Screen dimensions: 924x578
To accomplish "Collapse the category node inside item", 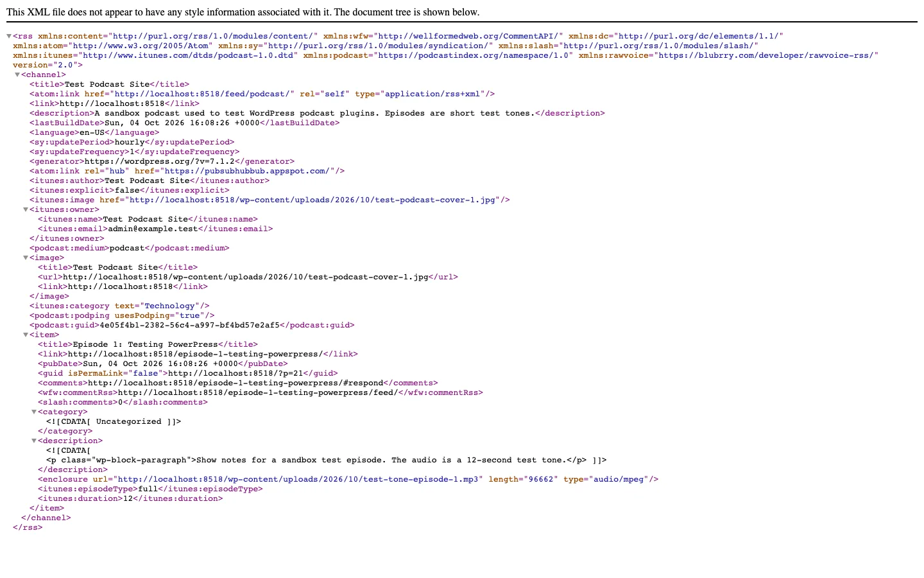I will pyautogui.click(x=34, y=412).
